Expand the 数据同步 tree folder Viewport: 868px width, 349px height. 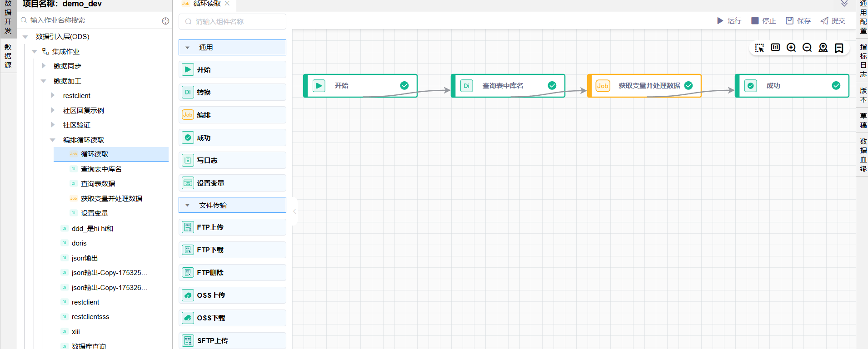point(44,66)
